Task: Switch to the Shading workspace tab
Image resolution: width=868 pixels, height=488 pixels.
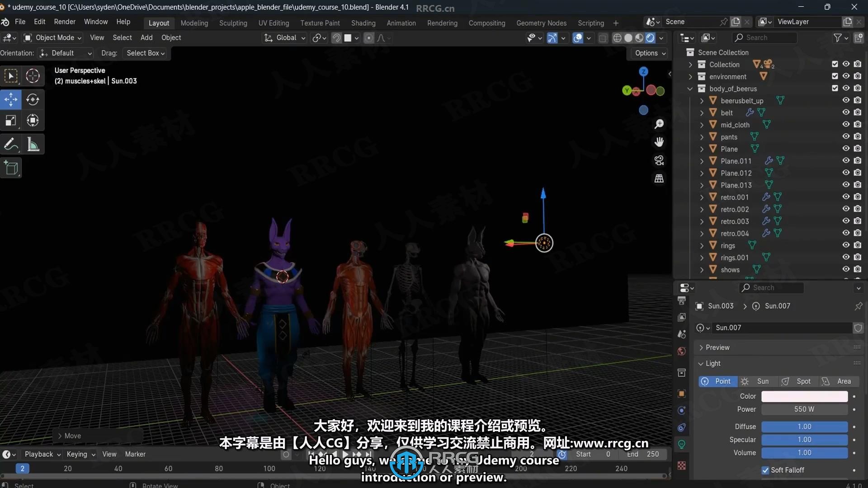Action: pyautogui.click(x=363, y=23)
